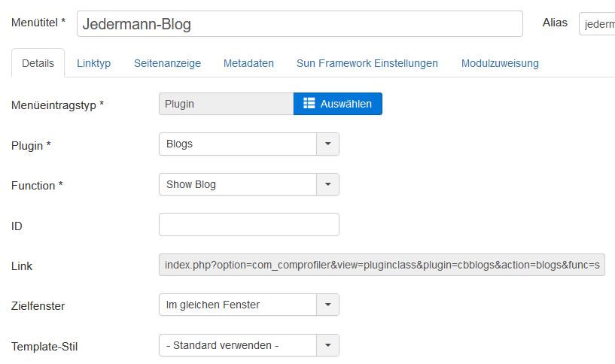Click the Menüeintragstyp Plugin field
The image size is (615, 364).
[227, 104]
